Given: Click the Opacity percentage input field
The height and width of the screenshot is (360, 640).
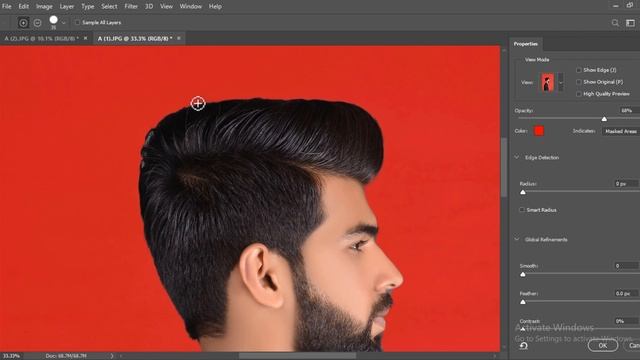Looking at the screenshot, I should (629, 111).
